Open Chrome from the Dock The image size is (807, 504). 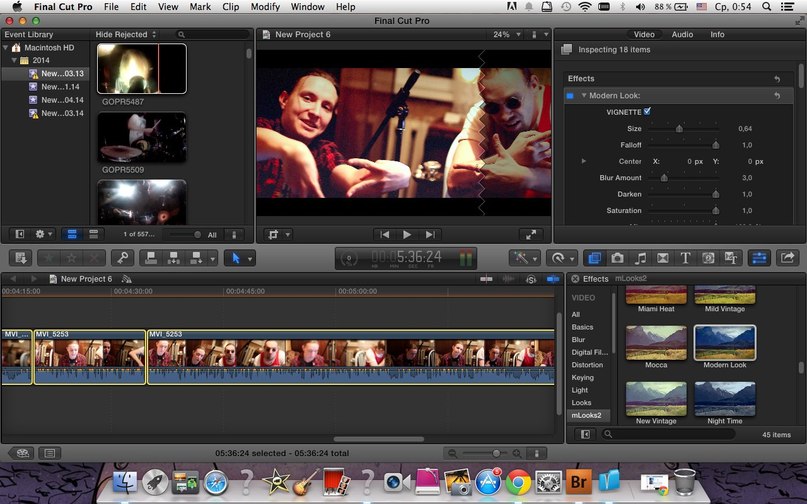[x=518, y=482]
